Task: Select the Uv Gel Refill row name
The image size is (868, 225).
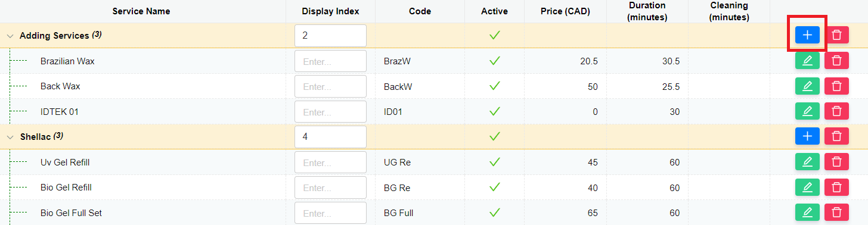Action: point(65,162)
